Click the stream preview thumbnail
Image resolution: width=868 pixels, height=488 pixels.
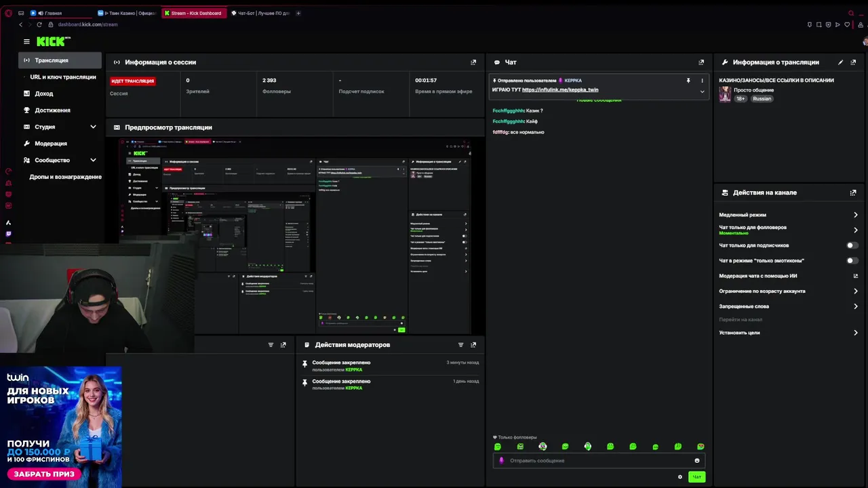295,236
